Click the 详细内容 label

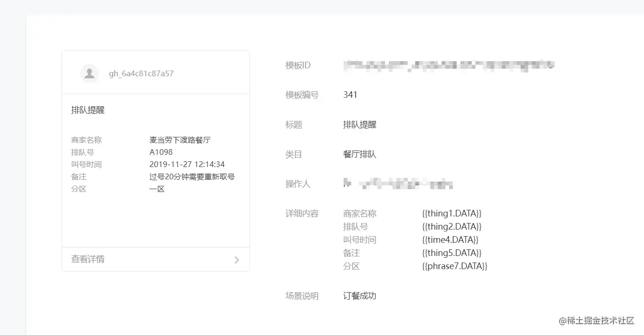coord(302,214)
